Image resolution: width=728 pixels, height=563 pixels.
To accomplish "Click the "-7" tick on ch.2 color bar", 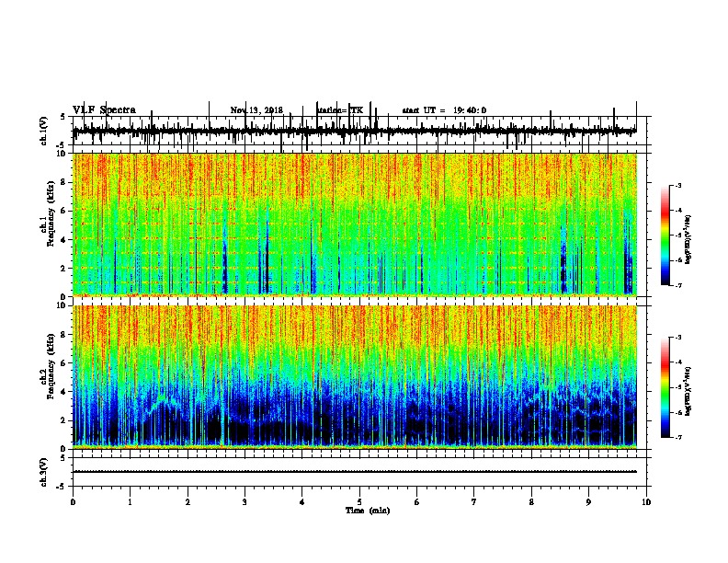I will point(677,438).
